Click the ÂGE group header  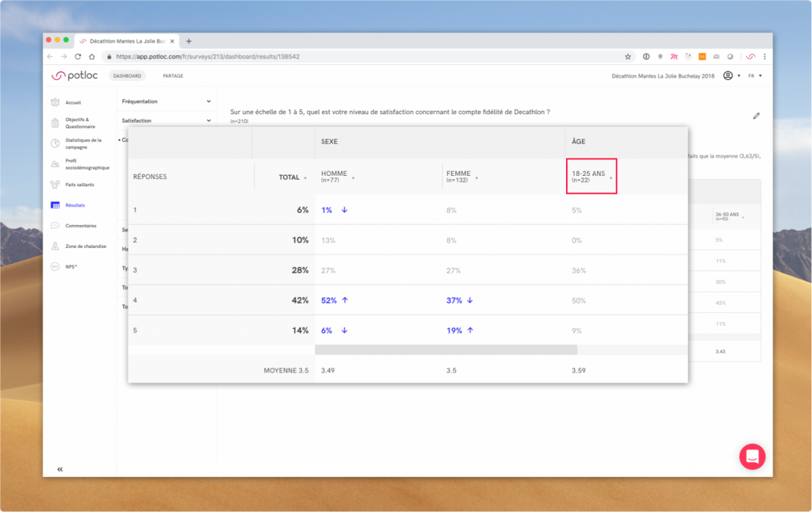click(578, 141)
